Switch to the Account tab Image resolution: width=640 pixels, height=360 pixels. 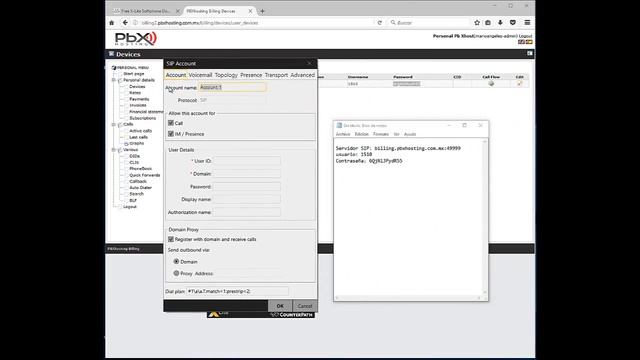[176, 75]
